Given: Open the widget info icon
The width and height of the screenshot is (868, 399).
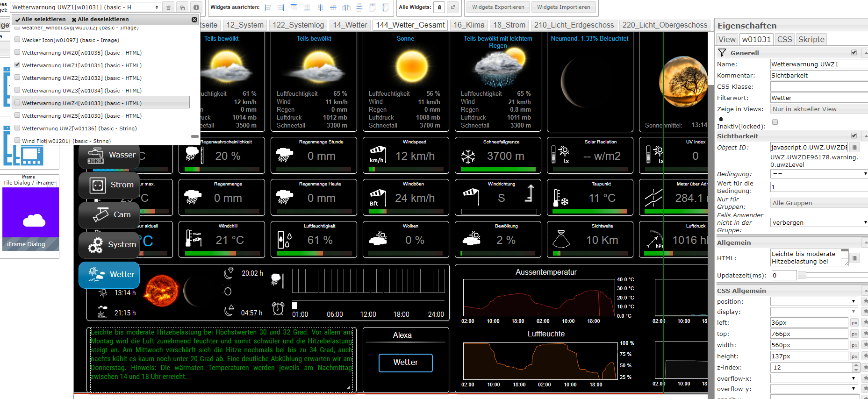Looking at the screenshot, I should pos(196,7).
